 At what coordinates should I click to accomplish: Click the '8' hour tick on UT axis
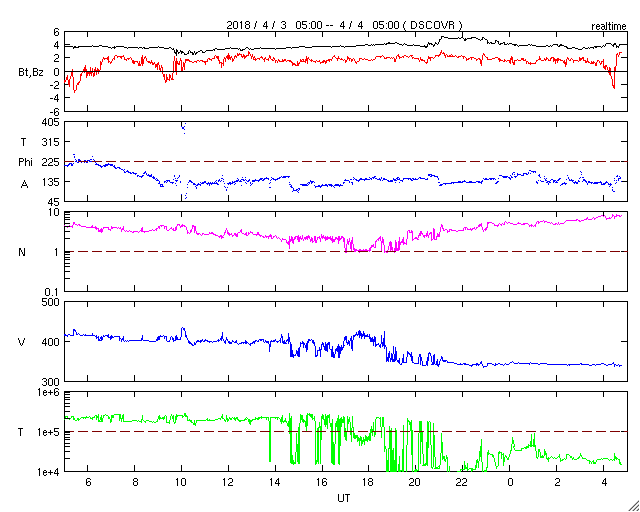coord(135,482)
